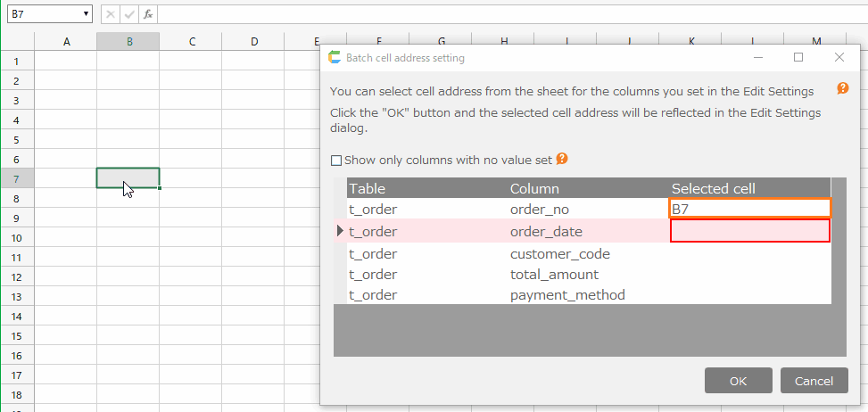The height and width of the screenshot is (412, 868).
Task: Select row 12 header in the spreadsheet
Action: [17, 277]
